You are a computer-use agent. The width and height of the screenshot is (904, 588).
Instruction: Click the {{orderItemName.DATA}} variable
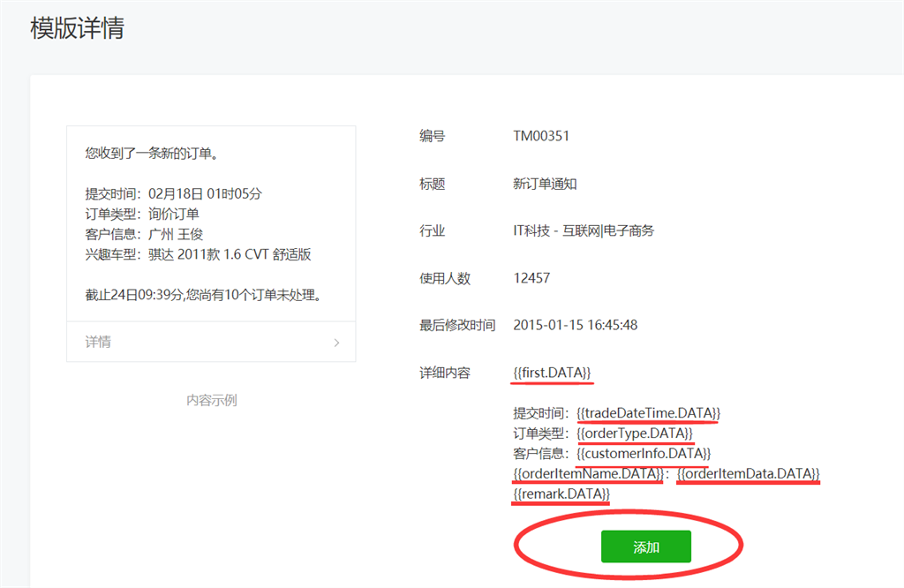pyautogui.click(x=588, y=474)
